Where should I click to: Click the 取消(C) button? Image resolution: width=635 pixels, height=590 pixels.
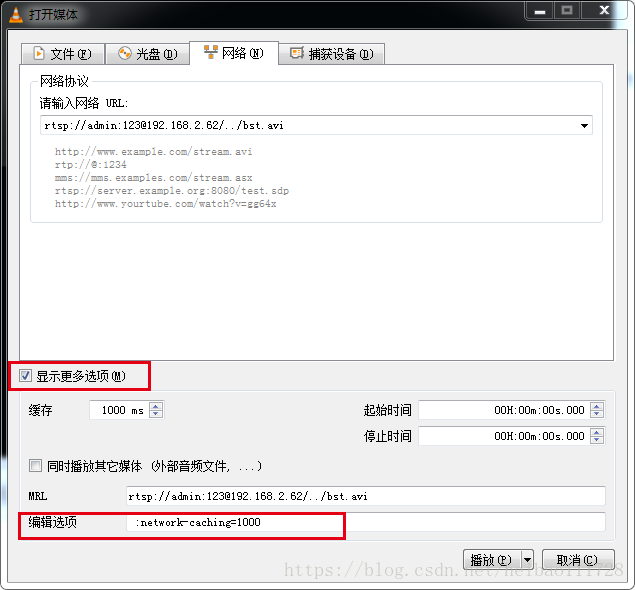[x=578, y=560]
